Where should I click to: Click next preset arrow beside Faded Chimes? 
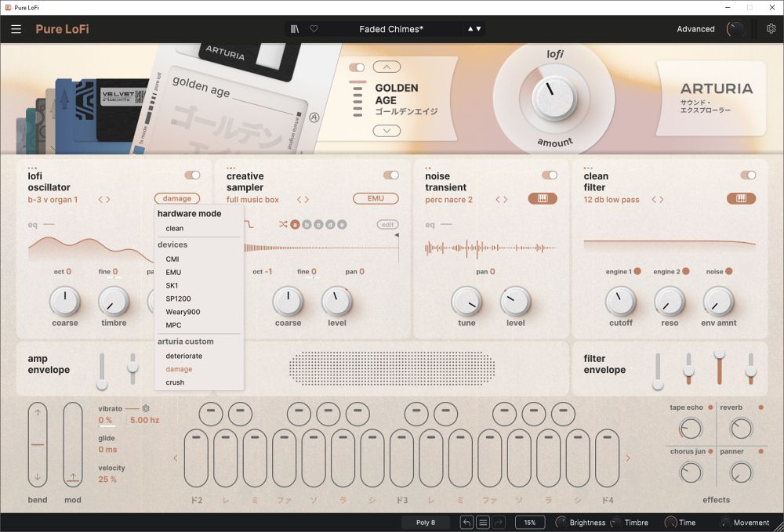tap(478, 29)
